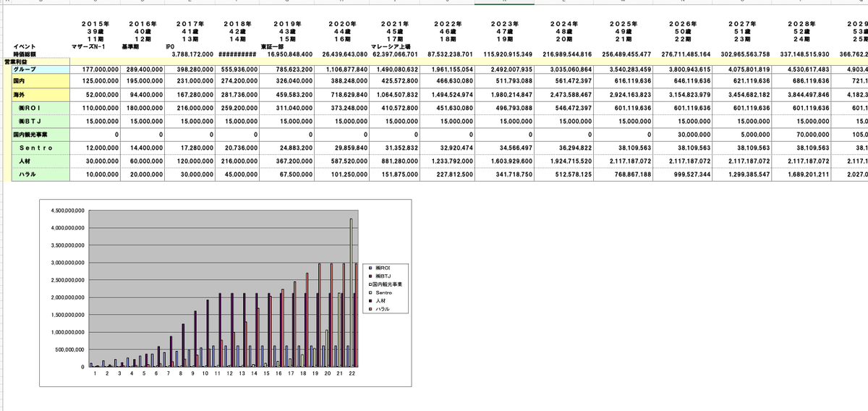Click the 人材 row label in the table
Screen dimensions: 868x411
pos(39,161)
